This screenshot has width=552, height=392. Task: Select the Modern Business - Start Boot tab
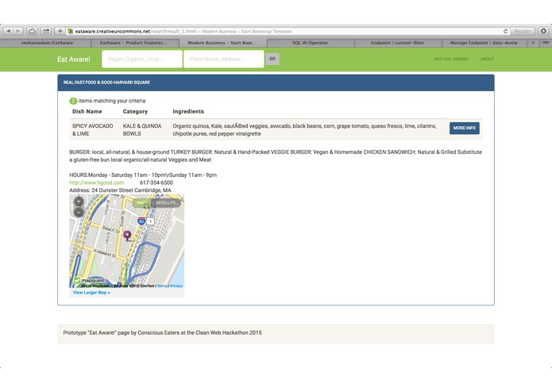tap(222, 43)
